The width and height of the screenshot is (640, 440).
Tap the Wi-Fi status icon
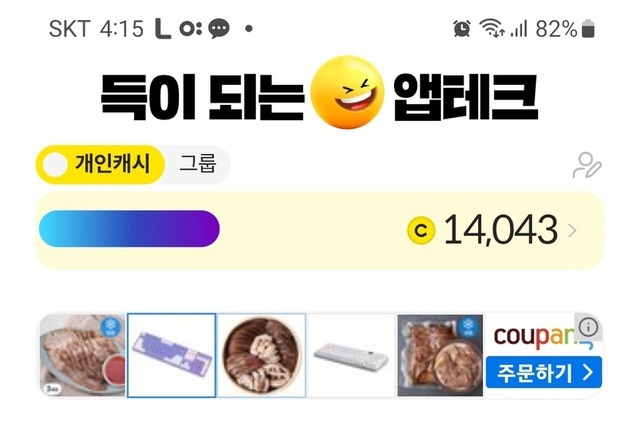[490, 28]
